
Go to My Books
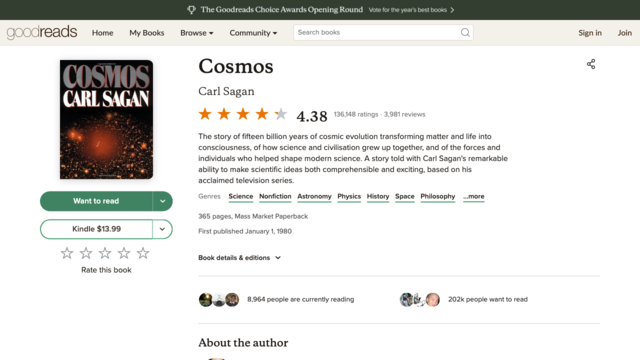147,33
